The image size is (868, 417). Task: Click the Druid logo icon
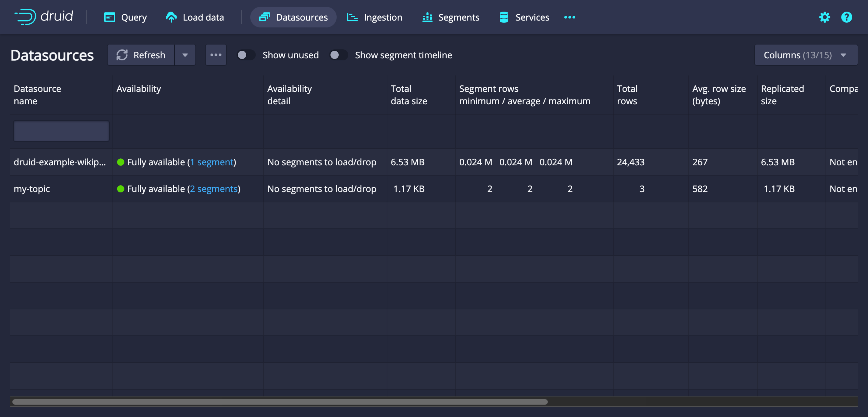pos(25,16)
